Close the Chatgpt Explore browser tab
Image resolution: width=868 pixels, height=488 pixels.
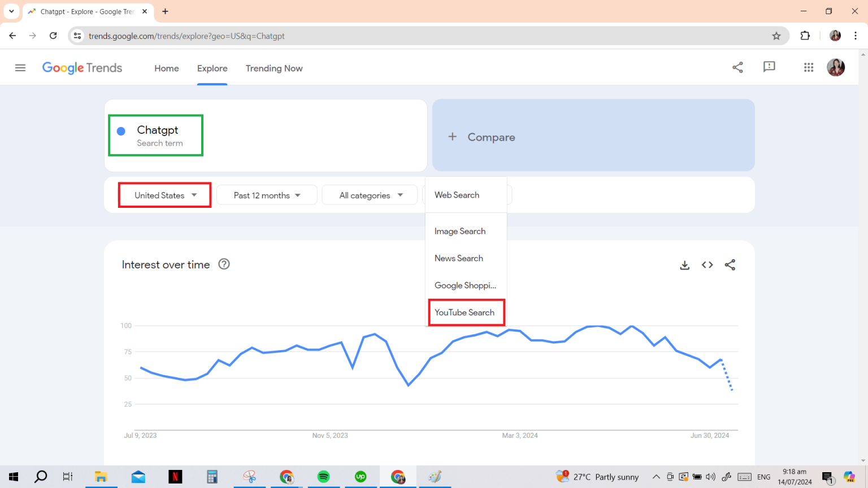[145, 11]
